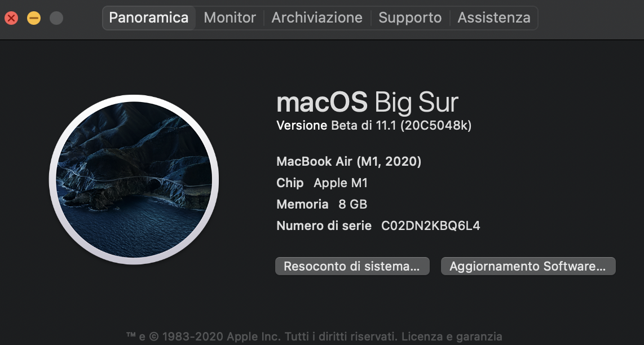The width and height of the screenshot is (644, 345).
Task: Open the Archiviazione tab
Action: pos(317,17)
